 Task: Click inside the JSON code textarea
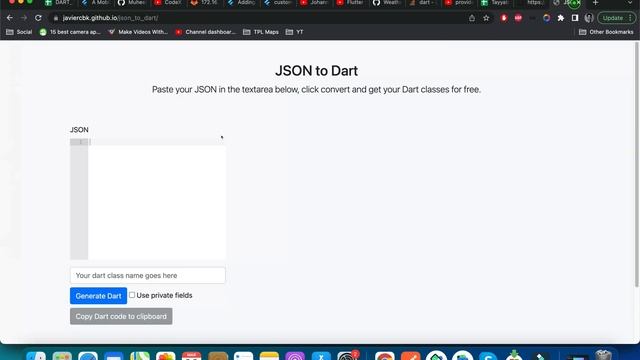[157, 199]
